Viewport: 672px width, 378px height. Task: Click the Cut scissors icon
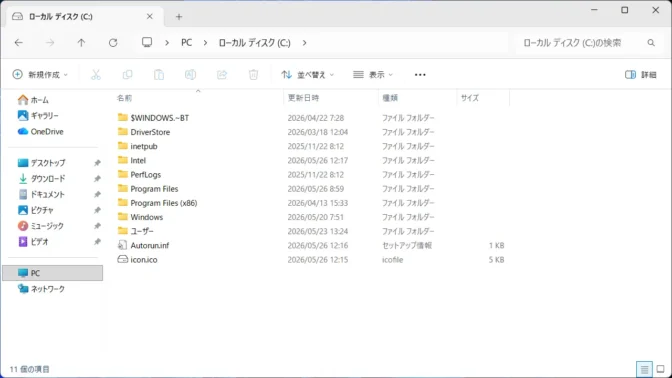click(96, 75)
